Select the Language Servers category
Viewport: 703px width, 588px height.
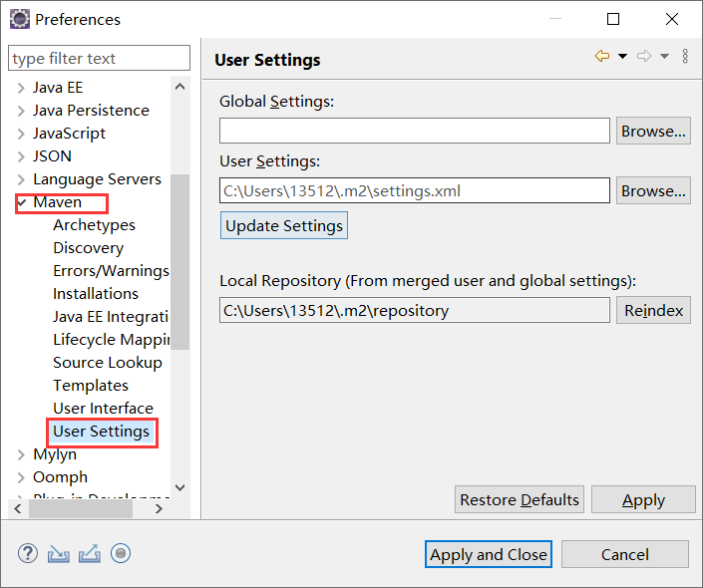[x=97, y=179]
